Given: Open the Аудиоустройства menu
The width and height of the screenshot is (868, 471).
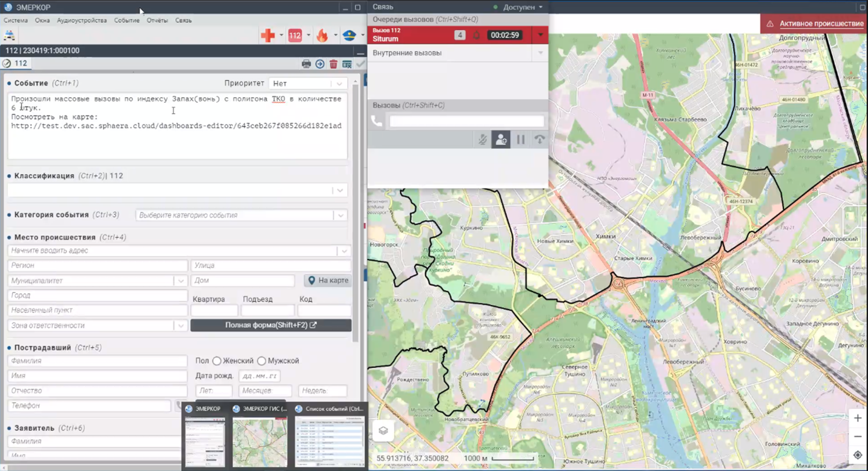Looking at the screenshot, I should (x=82, y=20).
